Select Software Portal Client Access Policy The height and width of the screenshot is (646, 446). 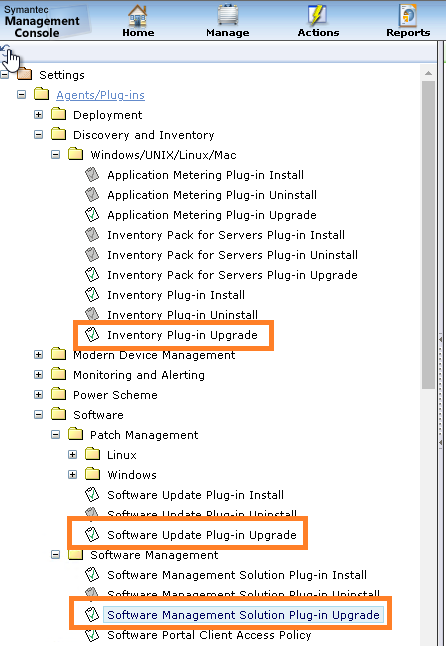click(209, 635)
